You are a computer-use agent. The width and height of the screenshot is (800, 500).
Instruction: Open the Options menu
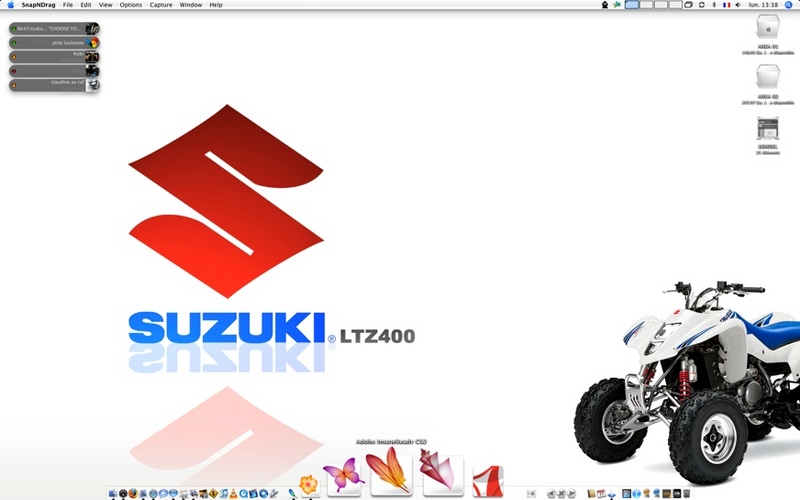[131, 5]
